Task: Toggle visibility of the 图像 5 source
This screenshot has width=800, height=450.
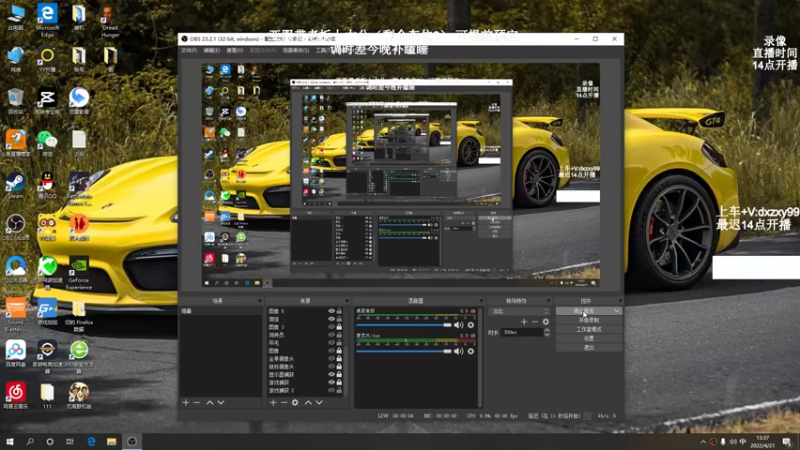Action: [x=331, y=311]
